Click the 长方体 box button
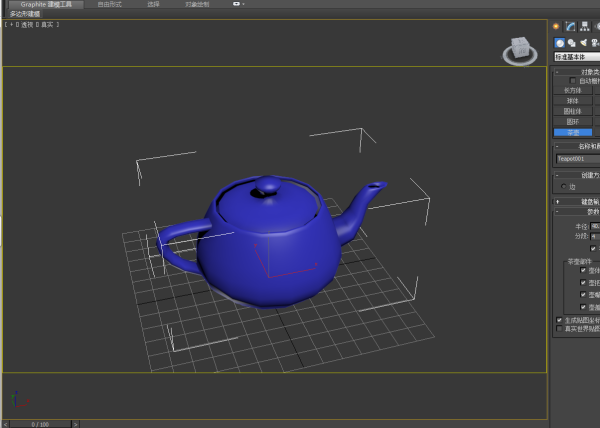The image size is (600, 428). pos(573,90)
